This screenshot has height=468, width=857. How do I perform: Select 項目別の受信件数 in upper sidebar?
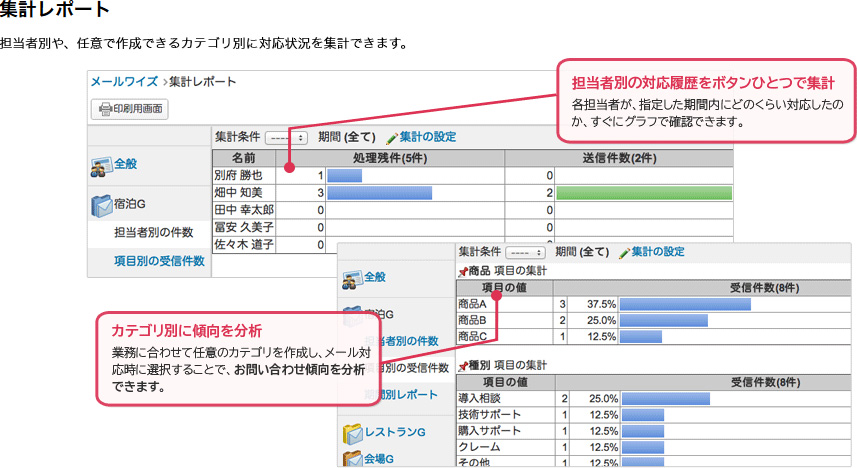[x=159, y=261]
